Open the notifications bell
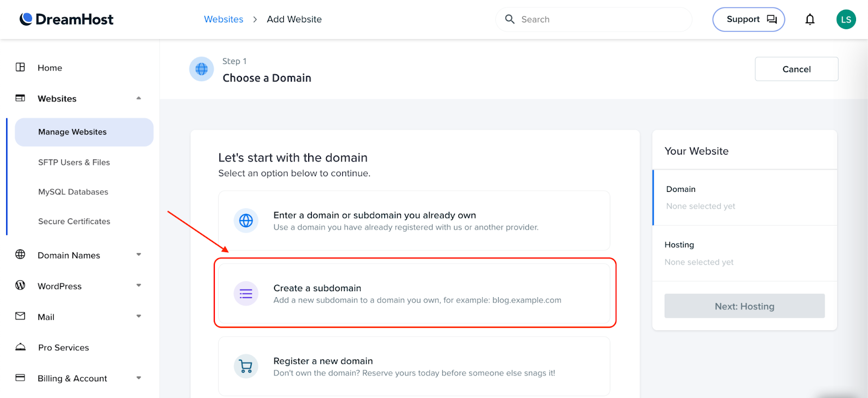The width and height of the screenshot is (868, 398). pyautogui.click(x=809, y=20)
